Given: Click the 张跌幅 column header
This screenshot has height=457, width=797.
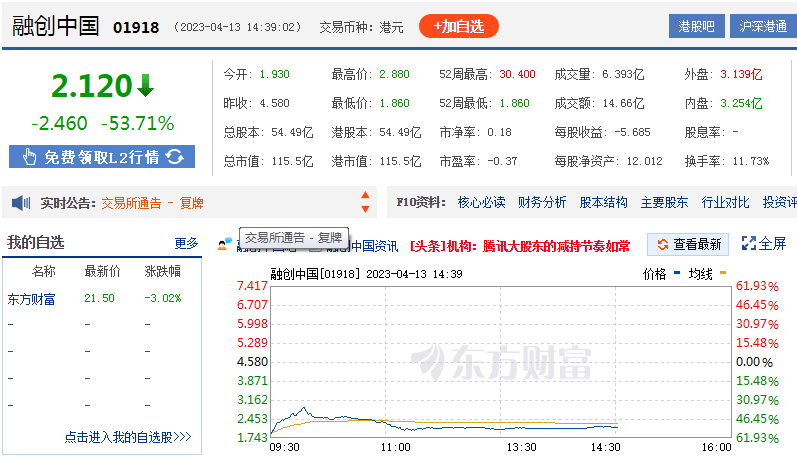Looking at the screenshot, I should coord(163,271).
